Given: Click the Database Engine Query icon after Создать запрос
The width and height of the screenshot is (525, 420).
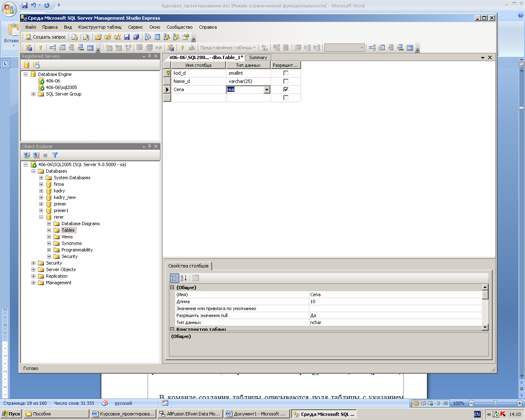Looking at the screenshot, I should pyautogui.click(x=75, y=37).
